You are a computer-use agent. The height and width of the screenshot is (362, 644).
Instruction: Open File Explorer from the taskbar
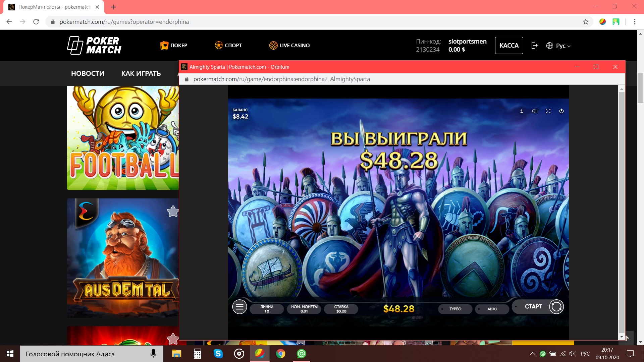pos(176,354)
